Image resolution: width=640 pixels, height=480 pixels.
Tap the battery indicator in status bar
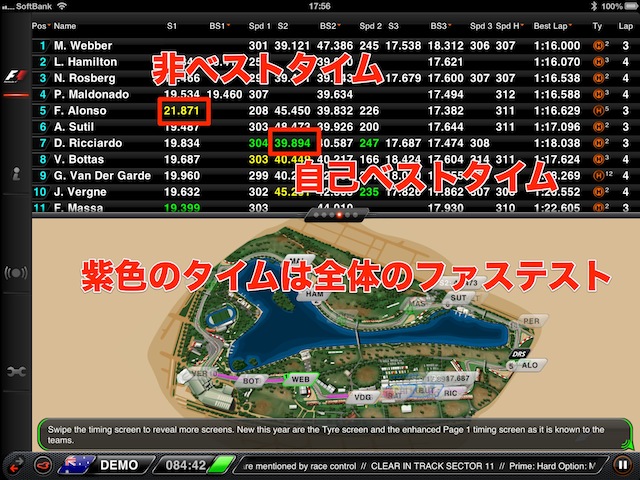(x=632, y=6)
